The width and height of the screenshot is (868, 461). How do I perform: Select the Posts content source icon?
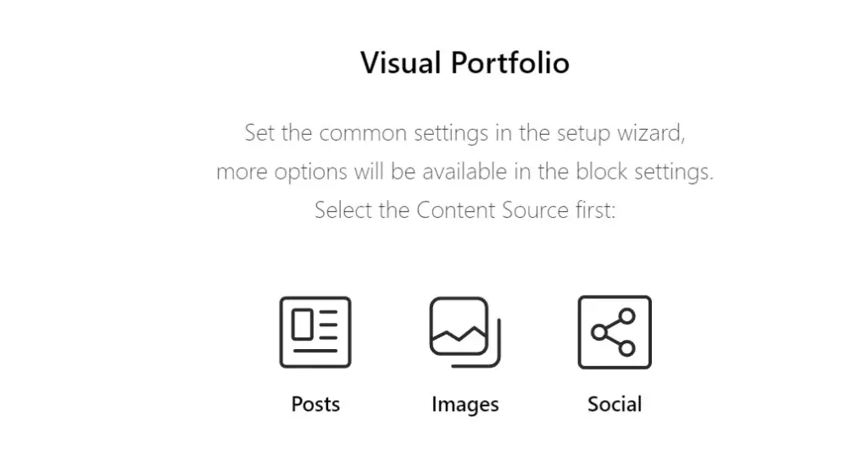coord(315,332)
